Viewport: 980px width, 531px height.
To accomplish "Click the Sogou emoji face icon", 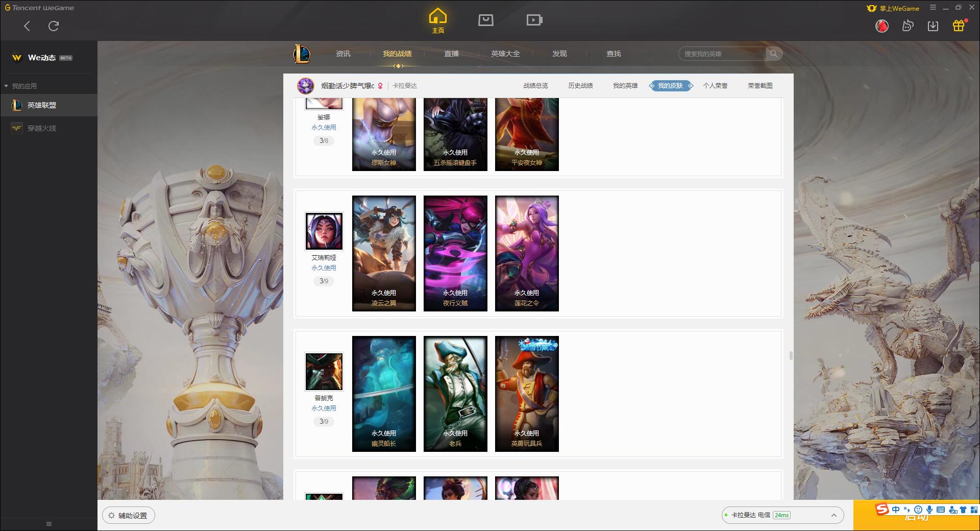I will [918, 510].
